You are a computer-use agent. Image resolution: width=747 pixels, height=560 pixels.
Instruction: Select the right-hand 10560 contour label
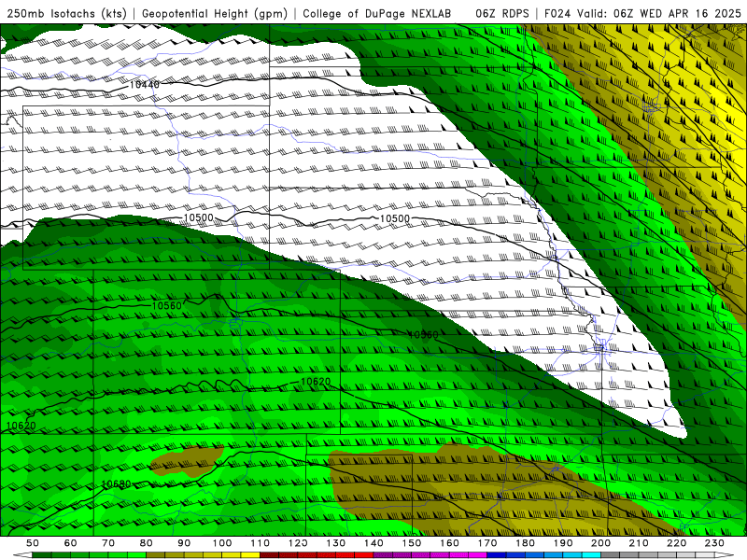[x=423, y=335]
